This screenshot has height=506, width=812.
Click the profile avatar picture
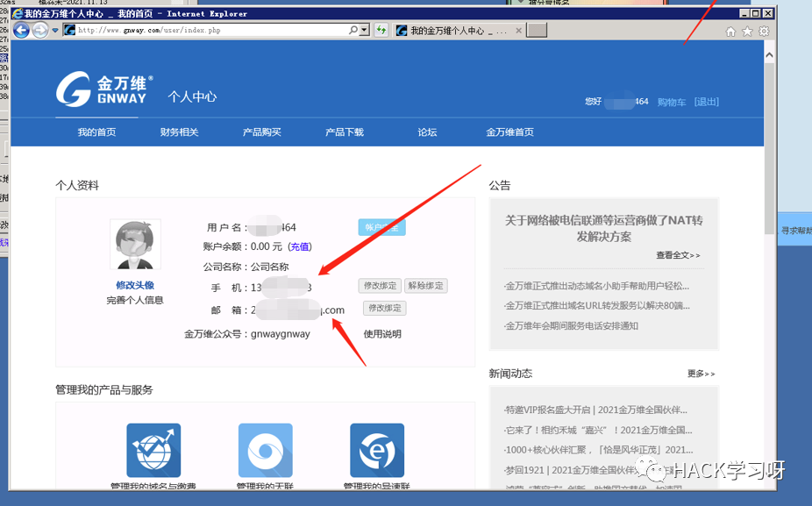(x=135, y=244)
